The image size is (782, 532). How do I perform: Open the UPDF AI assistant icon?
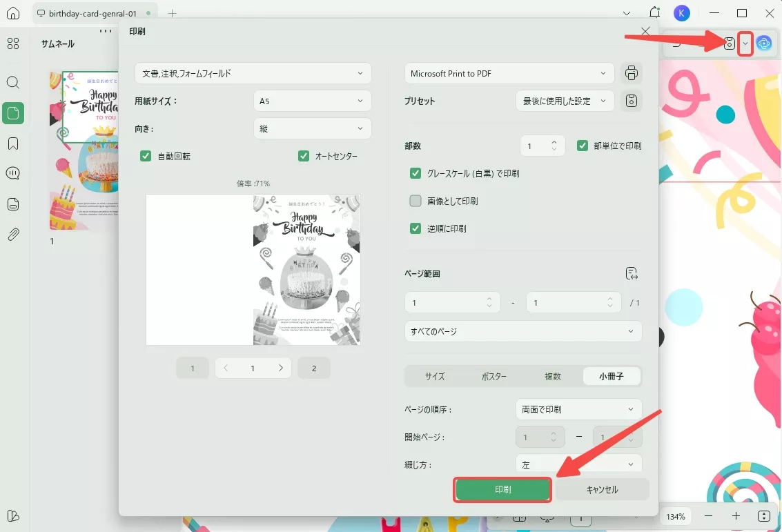coord(763,43)
